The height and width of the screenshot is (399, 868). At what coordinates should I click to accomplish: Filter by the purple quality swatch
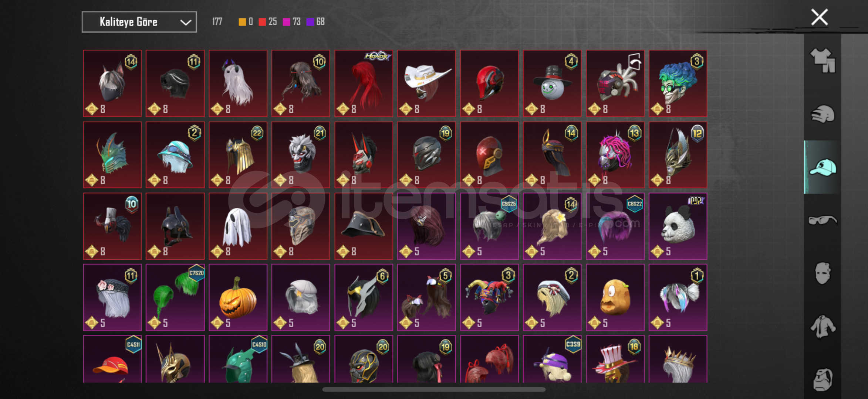pos(310,22)
